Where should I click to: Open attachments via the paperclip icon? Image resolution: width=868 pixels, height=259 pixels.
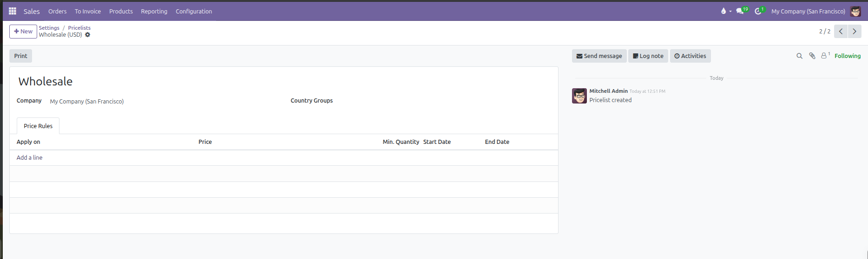tap(812, 56)
